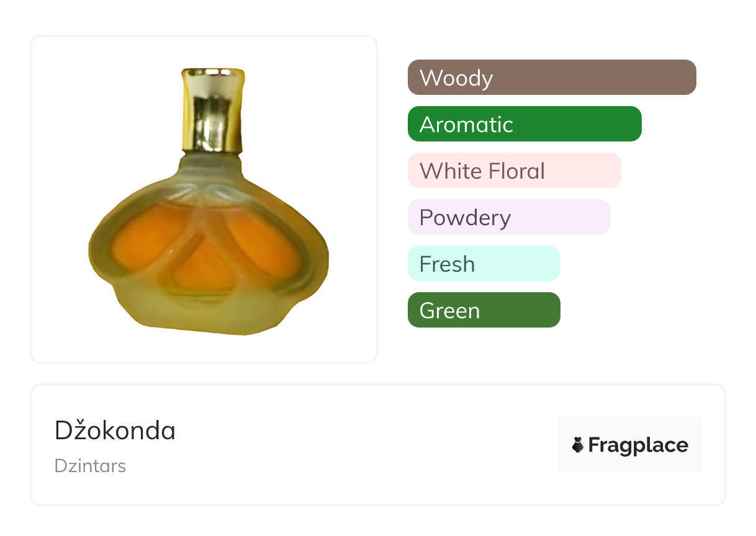Click the word Floral in accord list
The image size is (756, 536).
click(516, 171)
